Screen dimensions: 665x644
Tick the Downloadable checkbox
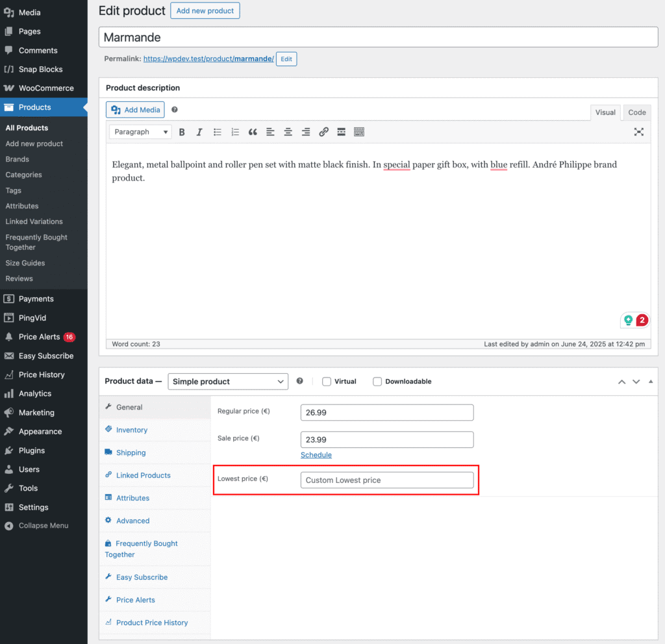tap(377, 382)
